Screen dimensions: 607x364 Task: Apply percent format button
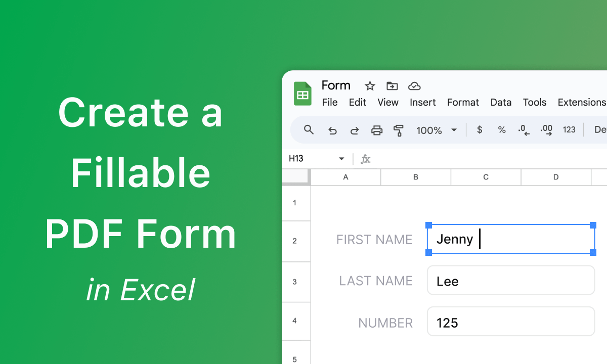[502, 130]
